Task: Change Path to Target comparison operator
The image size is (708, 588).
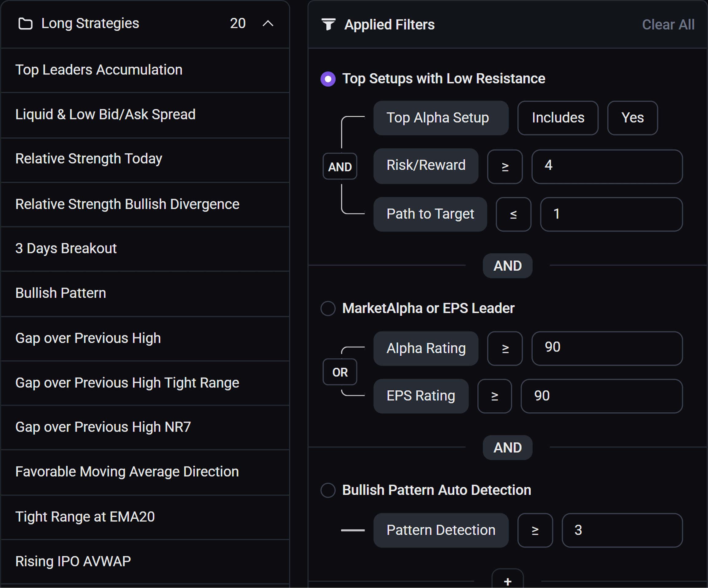Action: click(513, 214)
